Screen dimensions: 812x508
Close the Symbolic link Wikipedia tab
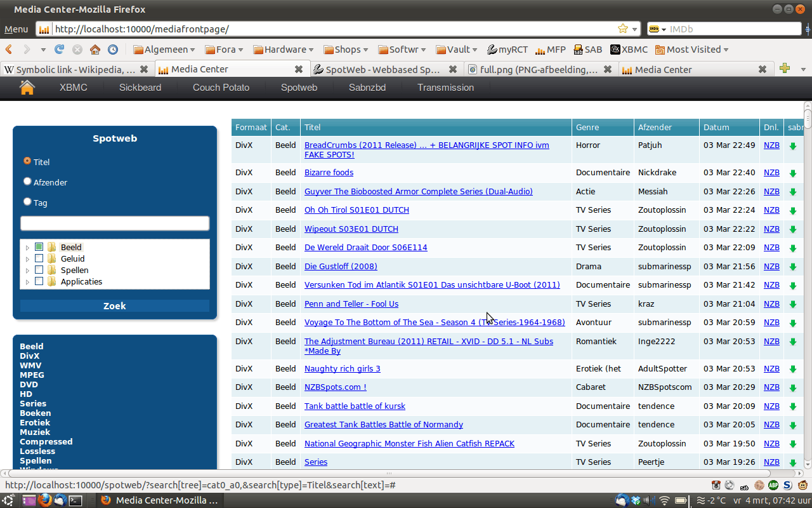coord(144,69)
